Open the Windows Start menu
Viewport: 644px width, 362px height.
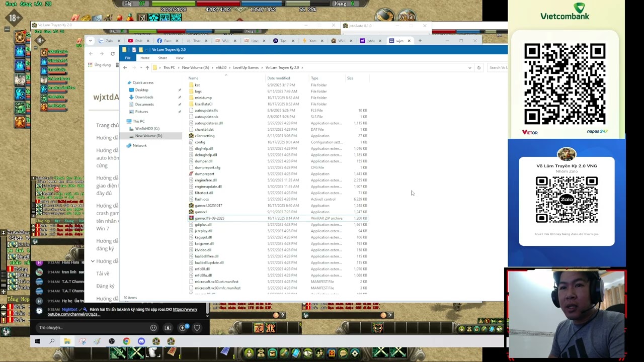tap(37, 341)
